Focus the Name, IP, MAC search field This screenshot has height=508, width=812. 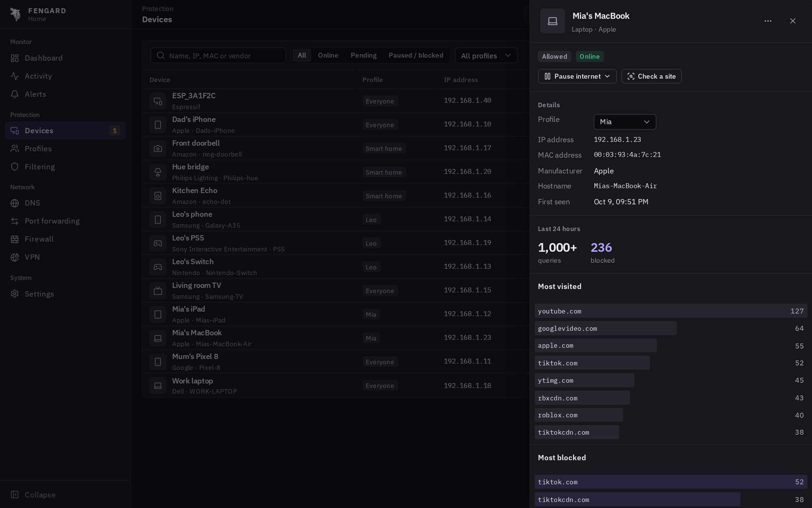point(218,56)
